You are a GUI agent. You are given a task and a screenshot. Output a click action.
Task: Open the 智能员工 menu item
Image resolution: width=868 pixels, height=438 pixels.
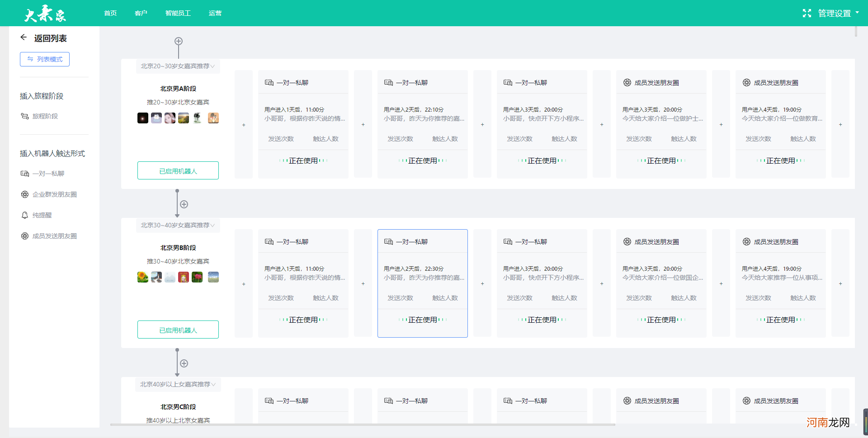tap(178, 13)
